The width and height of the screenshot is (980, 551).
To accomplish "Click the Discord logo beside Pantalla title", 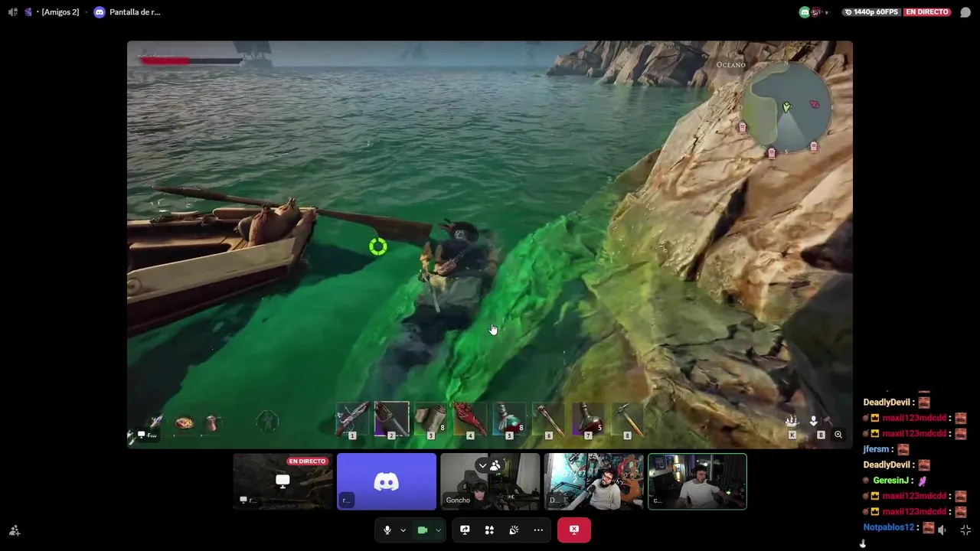I will tap(99, 12).
